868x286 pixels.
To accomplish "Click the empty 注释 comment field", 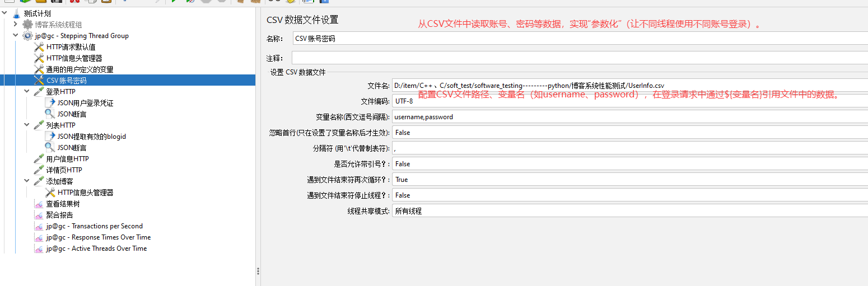I will (580, 58).
